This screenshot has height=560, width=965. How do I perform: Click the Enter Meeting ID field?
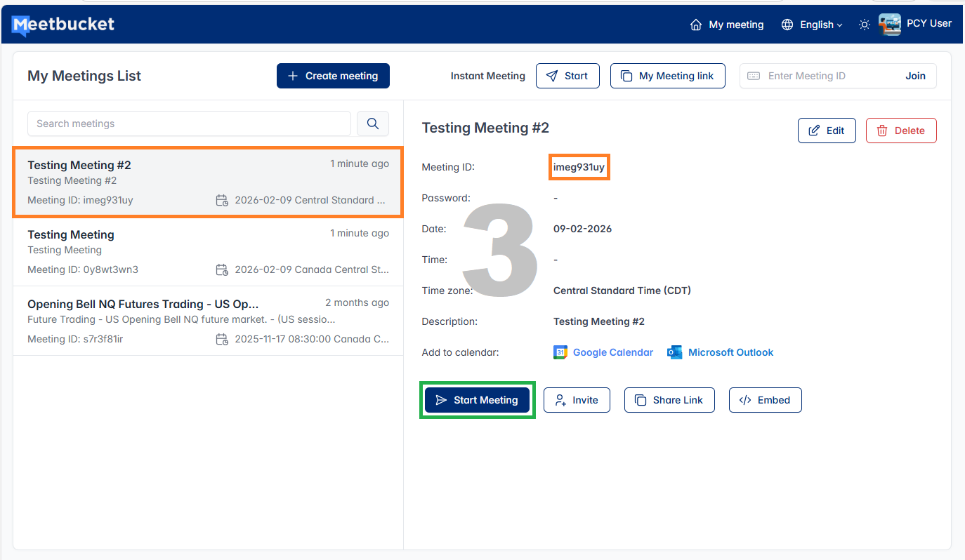point(822,76)
